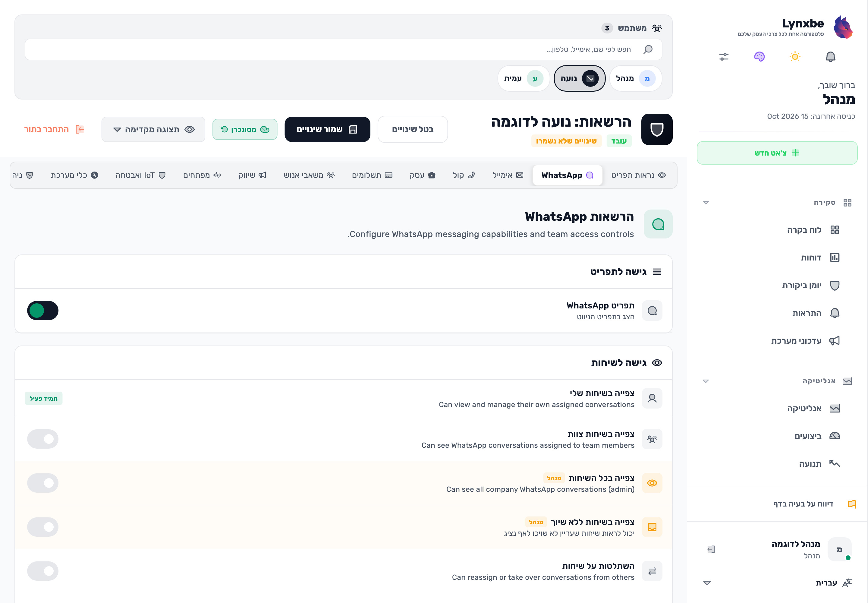
Task: Open the notifications bell icon
Action: tap(830, 57)
